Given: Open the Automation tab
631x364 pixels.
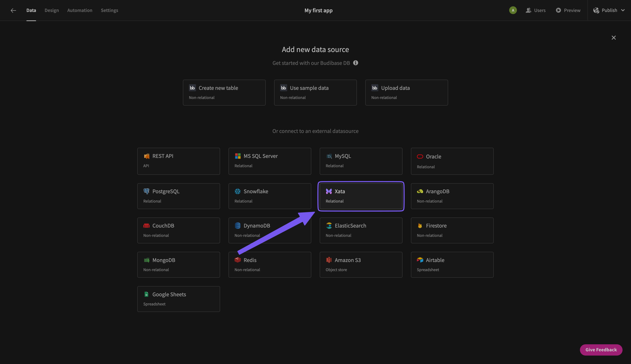Looking at the screenshot, I should (x=80, y=10).
